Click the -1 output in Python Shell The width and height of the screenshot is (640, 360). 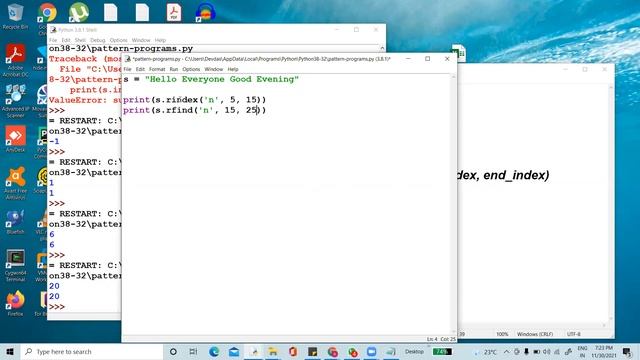click(54, 141)
